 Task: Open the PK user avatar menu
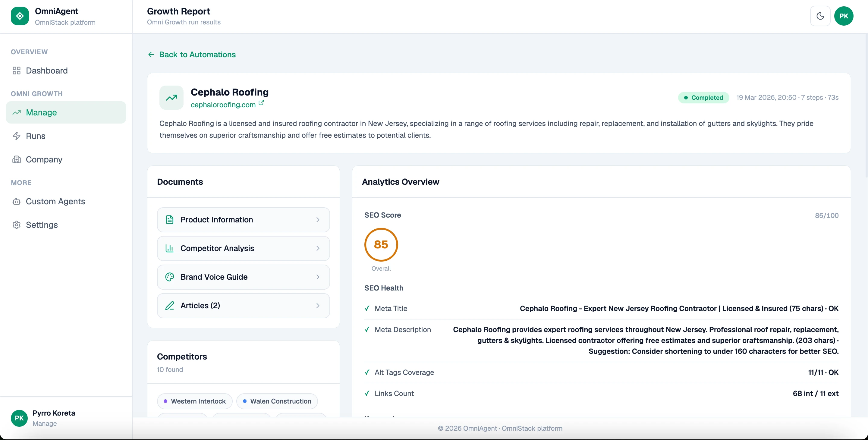coord(843,16)
